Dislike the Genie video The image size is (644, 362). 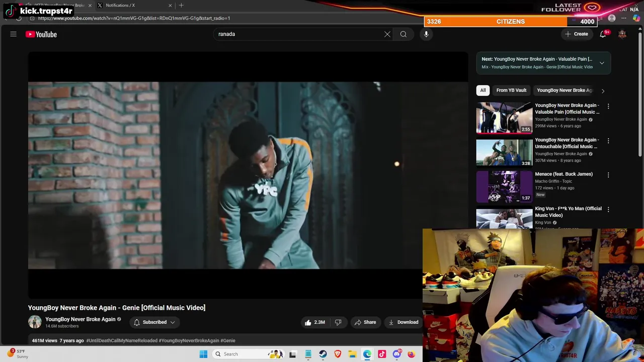pyautogui.click(x=338, y=322)
